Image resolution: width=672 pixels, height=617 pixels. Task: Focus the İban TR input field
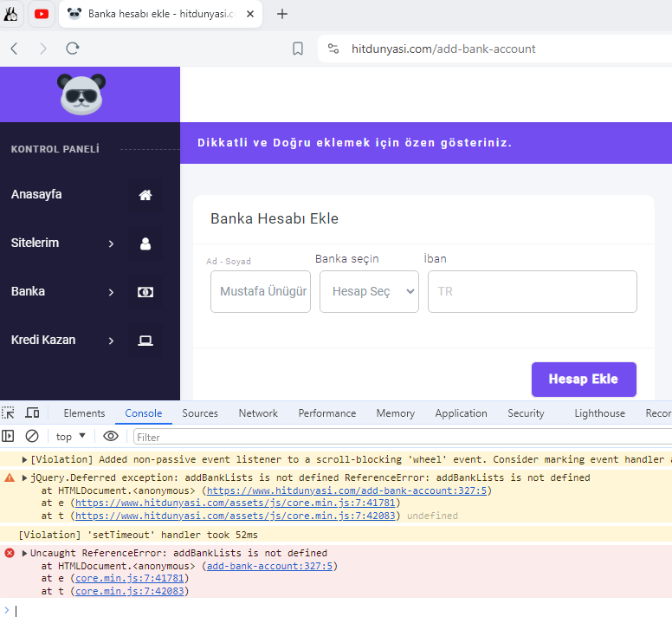click(x=533, y=291)
